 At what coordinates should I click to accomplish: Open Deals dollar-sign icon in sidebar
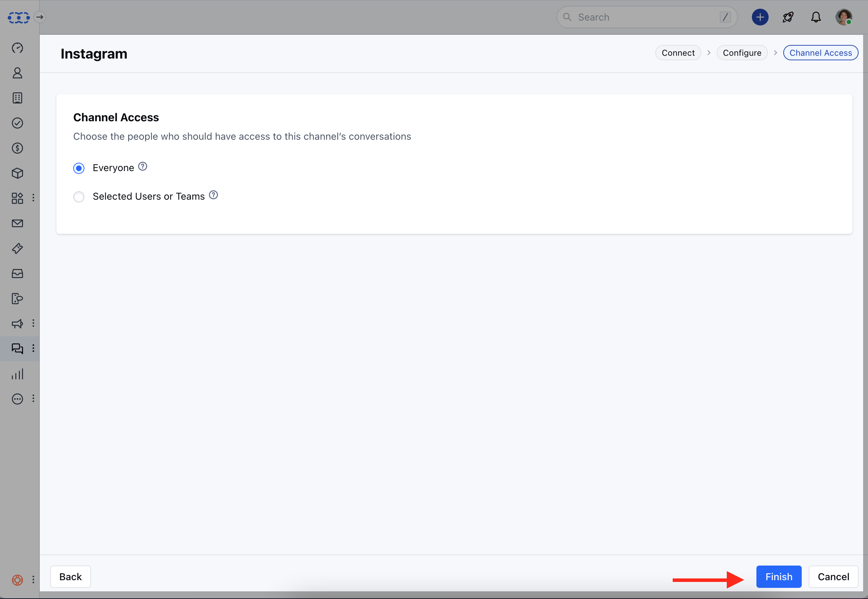point(17,148)
